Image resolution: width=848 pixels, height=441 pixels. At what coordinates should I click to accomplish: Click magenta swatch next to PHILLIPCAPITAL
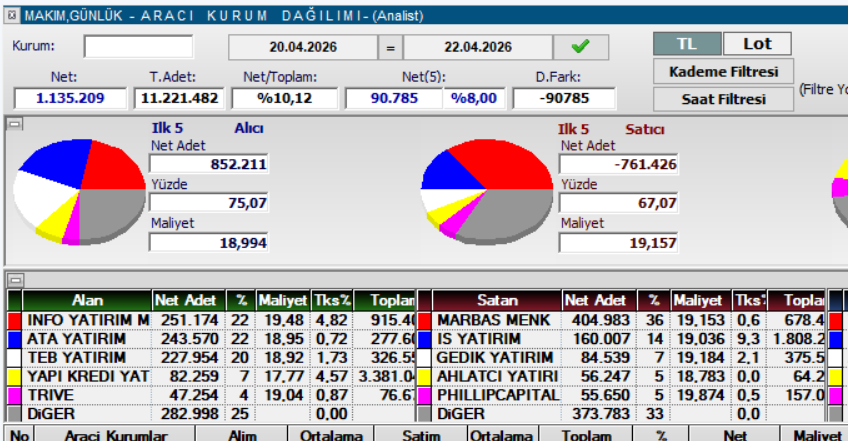(425, 396)
